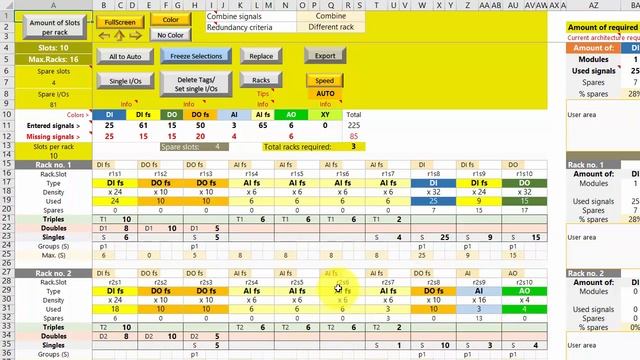
Task: Open the Amount of Slots per rack button
Action: pos(55,27)
